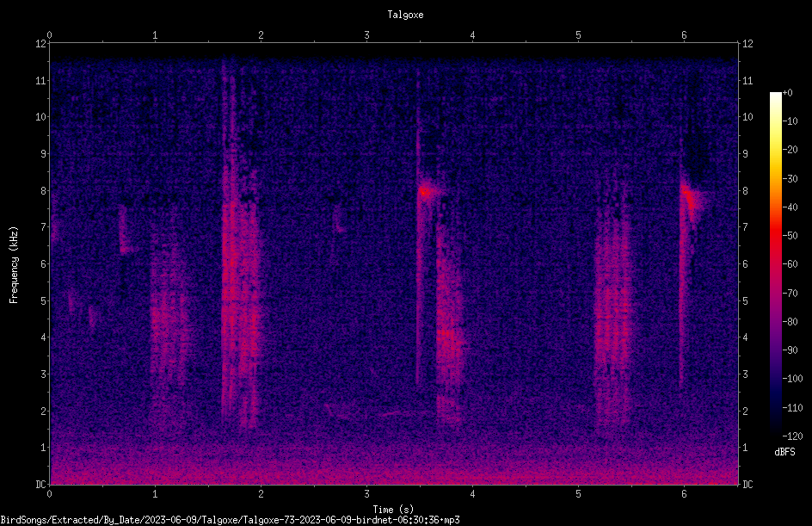The width and height of the screenshot is (812, 526).
Task: Click the dBFS label under the color scale
Action: [x=784, y=452]
